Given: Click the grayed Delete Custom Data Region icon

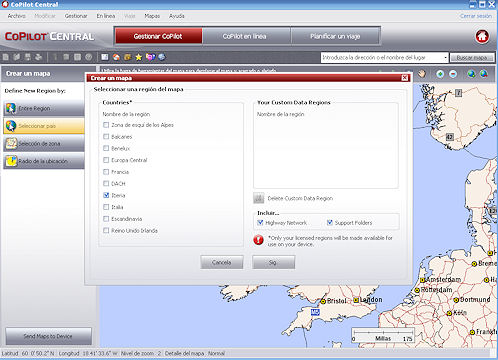Looking at the screenshot, I should pos(259,198).
